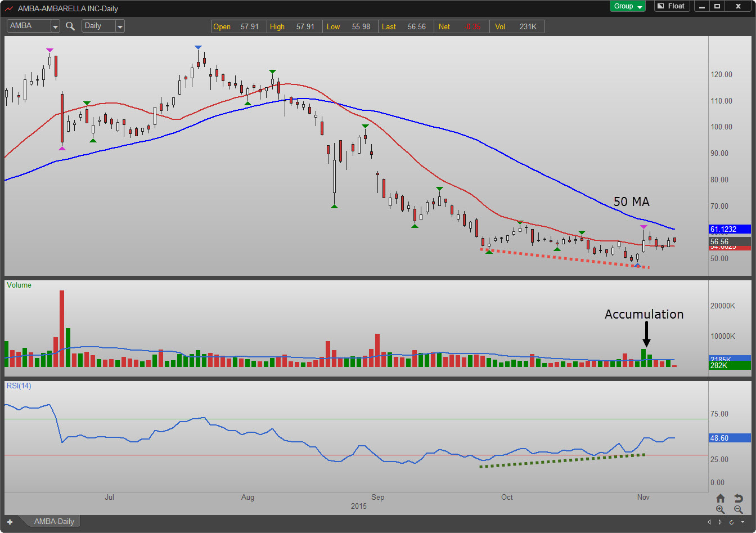Reset chart view with home icon
This screenshot has height=533, width=756.
point(721,498)
